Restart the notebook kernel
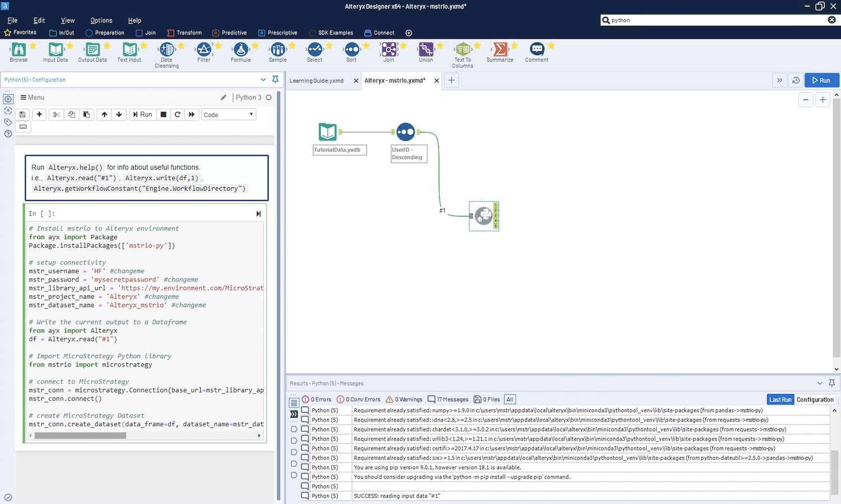 pos(177,114)
